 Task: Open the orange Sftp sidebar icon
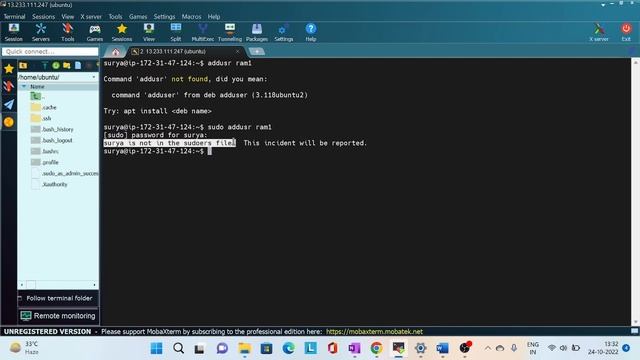coord(9,122)
